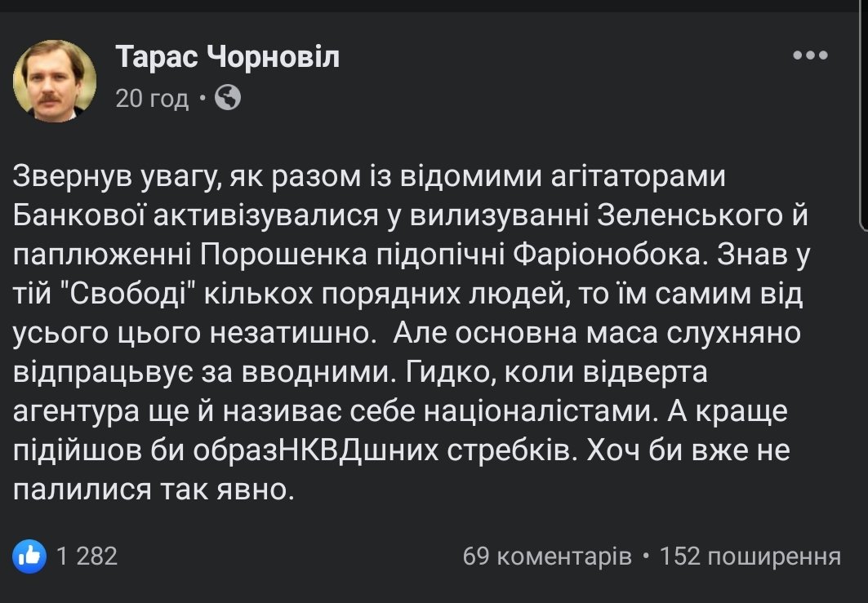
Task: Open Тарас Чорновіл's profile picture
Action: pos(55,80)
